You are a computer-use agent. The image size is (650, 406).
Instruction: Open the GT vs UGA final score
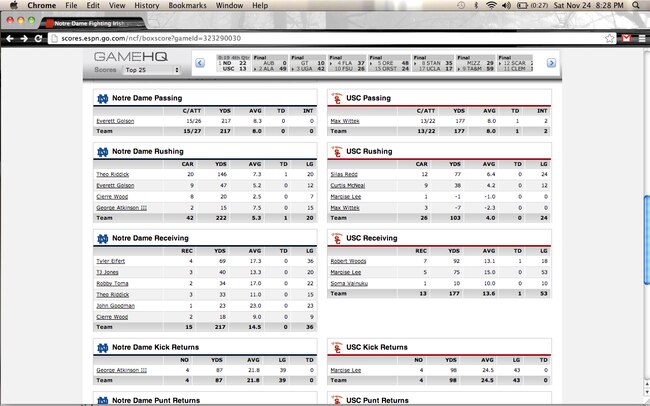(x=308, y=63)
